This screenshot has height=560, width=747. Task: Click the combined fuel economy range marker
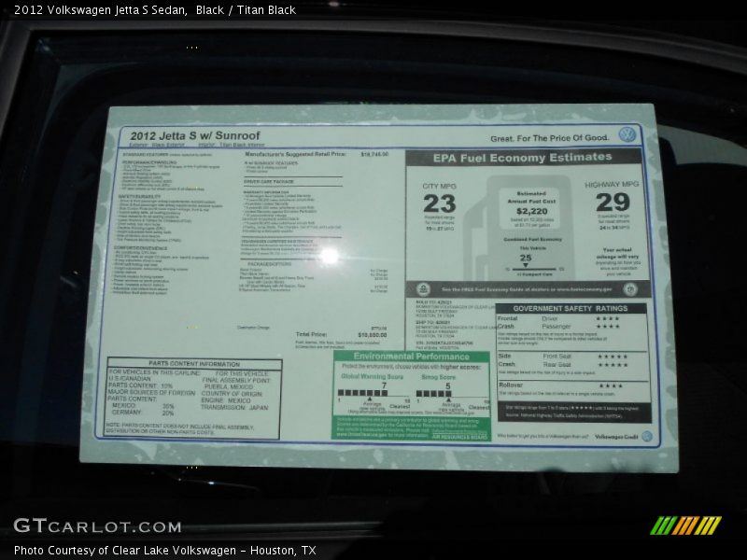pyautogui.click(x=526, y=266)
